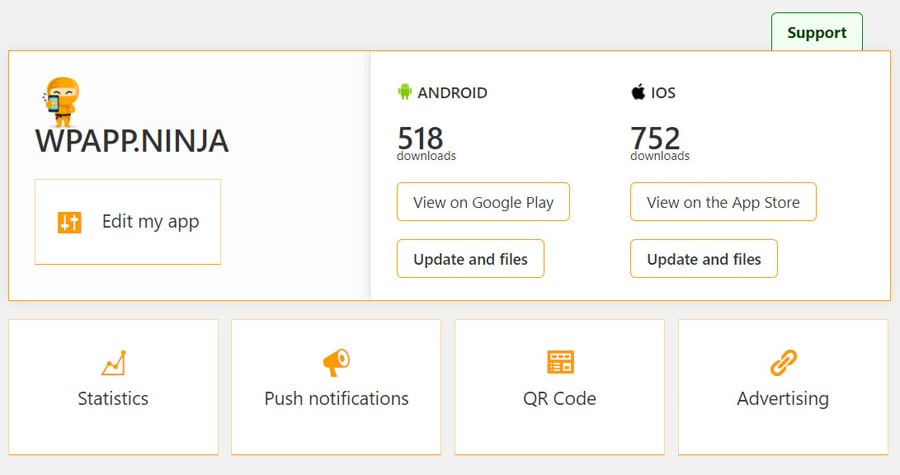Image resolution: width=900 pixels, height=475 pixels.
Task: Click the WPAPP.NINJA app title
Action: pyautogui.click(x=132, y=141)
